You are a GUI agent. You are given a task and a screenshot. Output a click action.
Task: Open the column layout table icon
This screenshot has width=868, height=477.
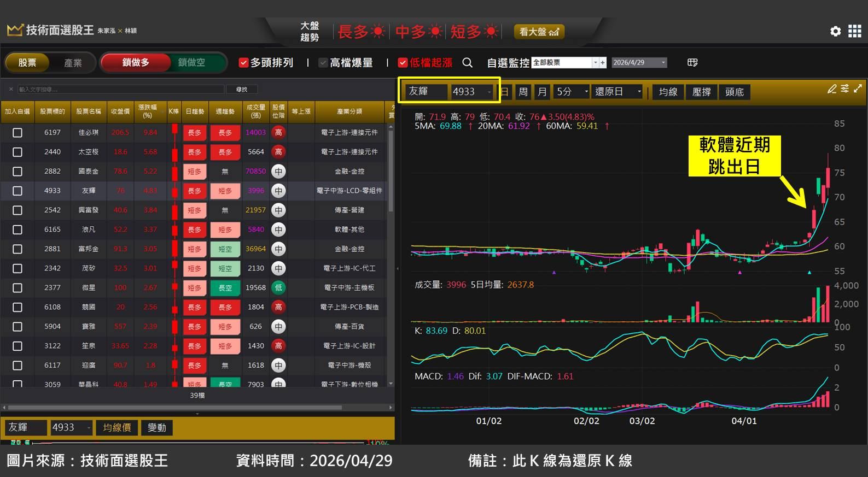click(x=692, y=62)
